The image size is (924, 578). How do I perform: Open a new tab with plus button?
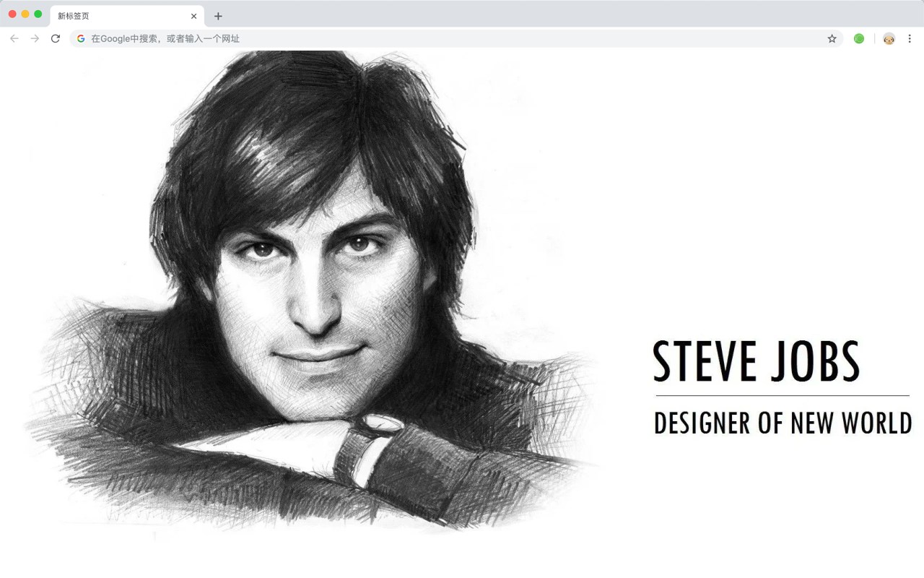point(218,16)
